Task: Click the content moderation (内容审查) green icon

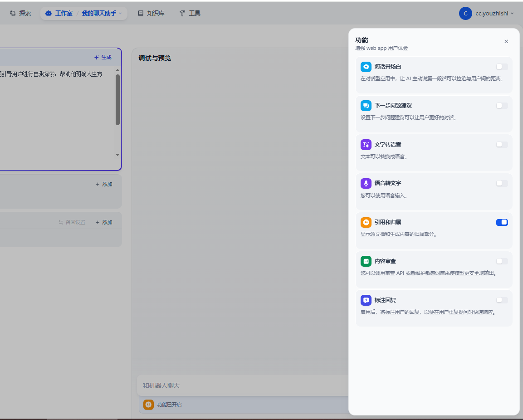Action: pyautogui.click(x=366, y=261)
